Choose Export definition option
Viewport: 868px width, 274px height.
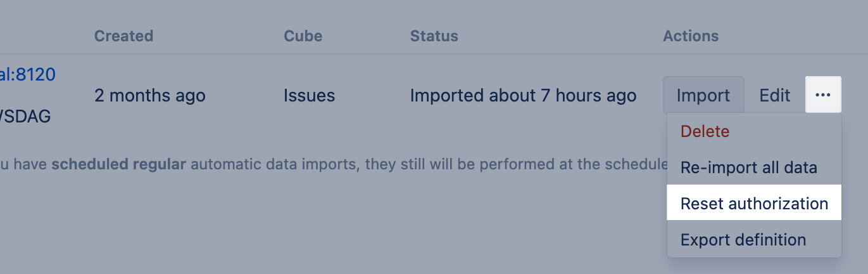[743, 240]
